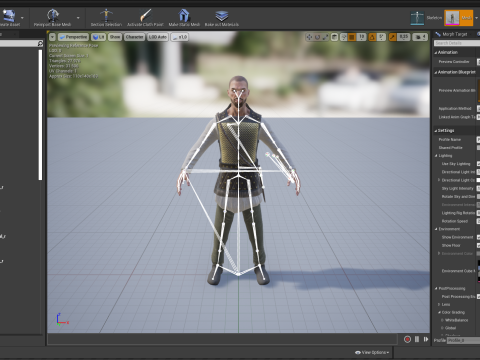Click the step forward playback button
Image resolution: width=480 pixels, height=360 pixels.
pos(426,339)
